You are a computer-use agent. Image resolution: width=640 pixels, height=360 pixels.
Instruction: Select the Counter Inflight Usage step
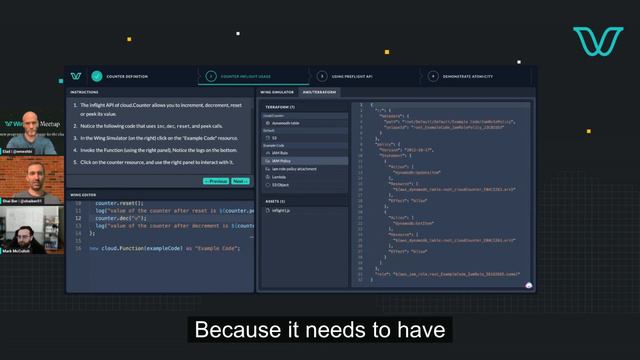245,76
